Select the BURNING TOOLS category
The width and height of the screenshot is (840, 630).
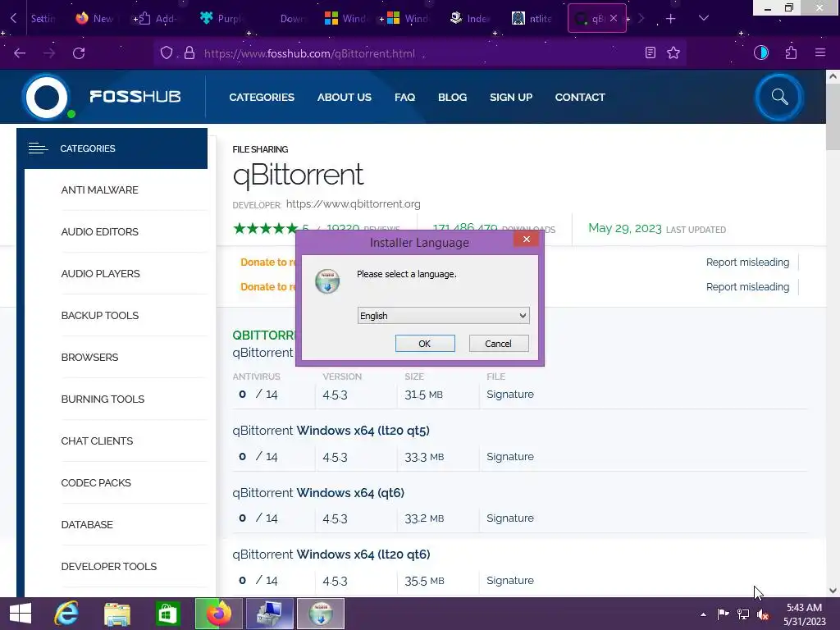tap(103, 399)
